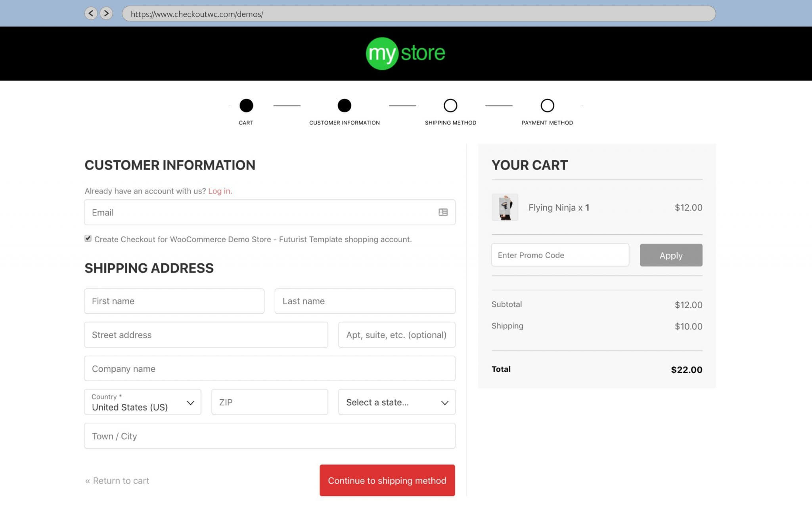Click the CUSTOMER INFORMATION step indicator icon
The image size is (812, 514).
pos(344,105)
